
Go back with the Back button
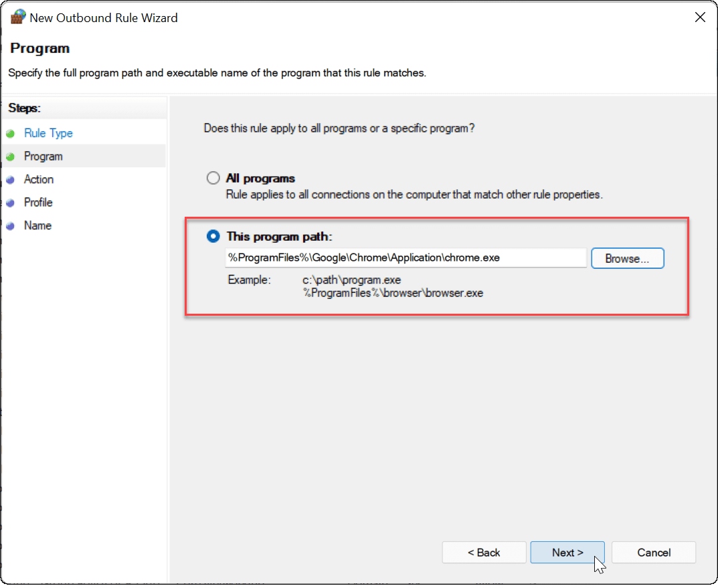[484, 553]
